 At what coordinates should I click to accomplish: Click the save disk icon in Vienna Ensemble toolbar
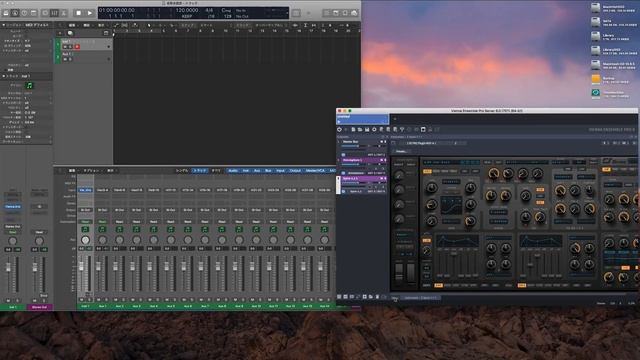pos(367,129)
